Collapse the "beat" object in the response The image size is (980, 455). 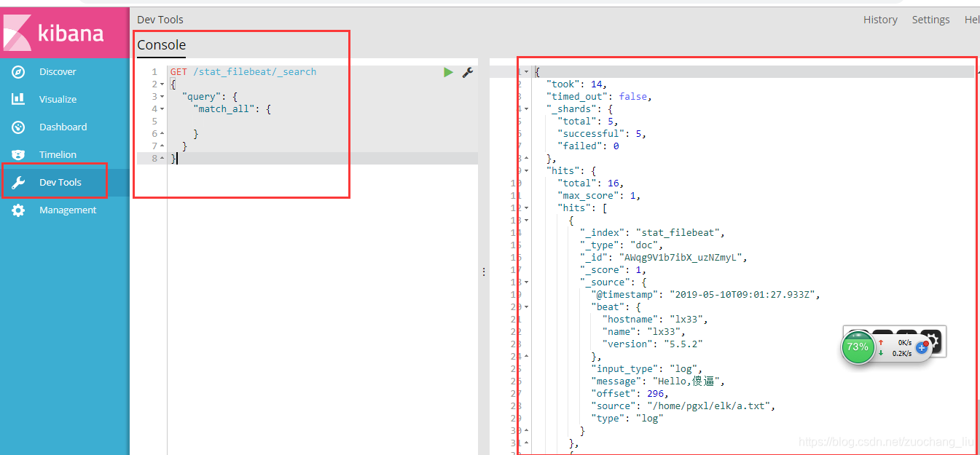(x=528, y=307)
